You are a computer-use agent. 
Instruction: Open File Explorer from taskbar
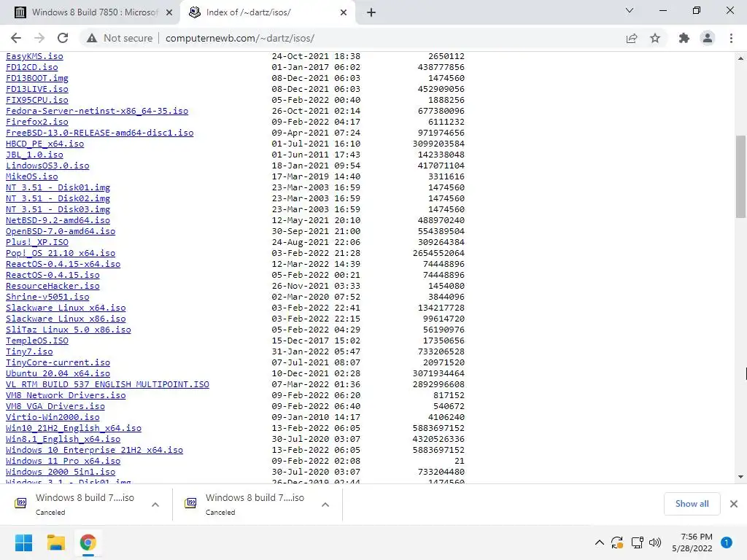55,542
